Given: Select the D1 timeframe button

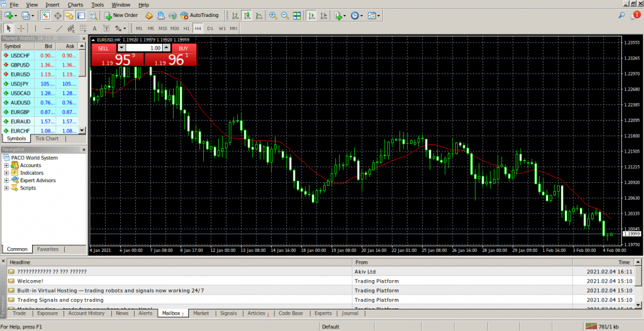Looking at the screenshot, I should [210, 28].
